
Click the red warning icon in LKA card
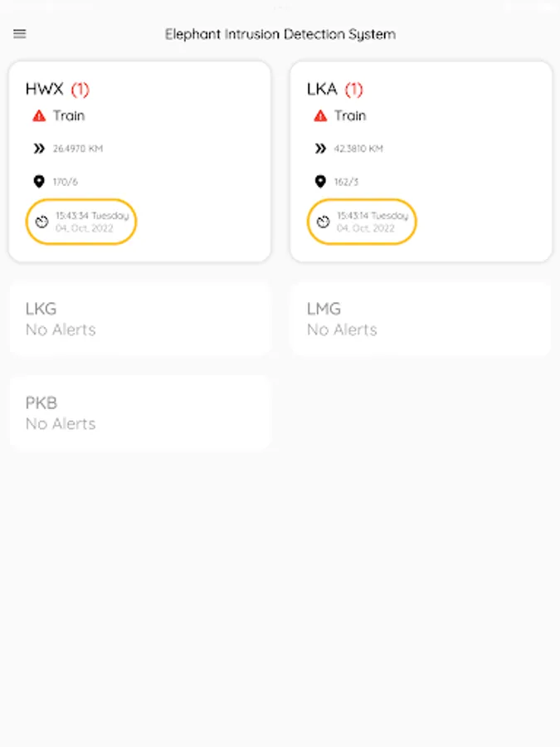click(x=320, y=116)
